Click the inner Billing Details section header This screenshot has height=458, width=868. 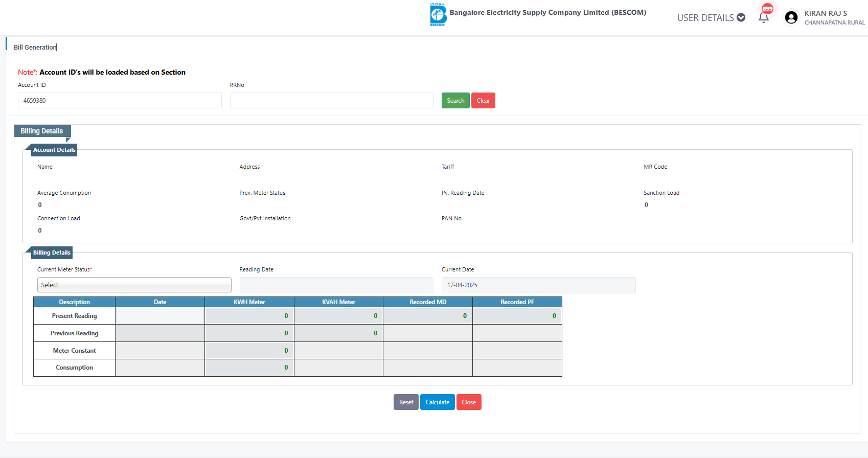pyautogui.click(x=52, y=253)
